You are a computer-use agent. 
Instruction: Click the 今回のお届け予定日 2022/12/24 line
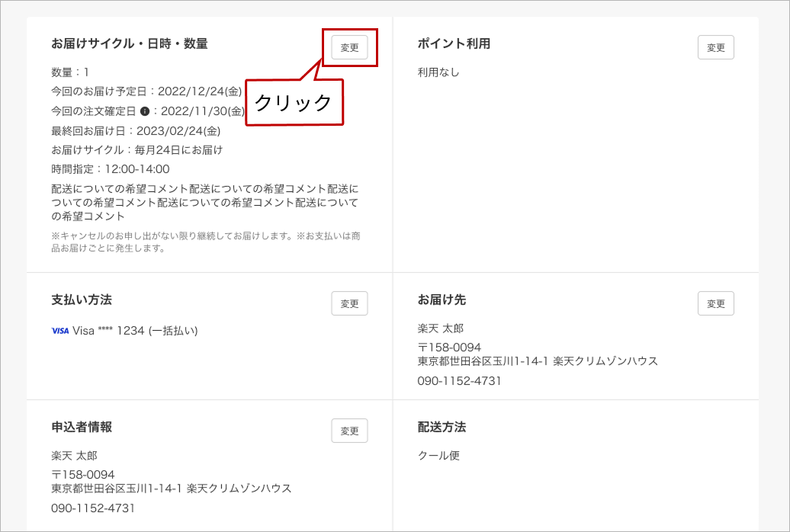click(x=146, y=91)
